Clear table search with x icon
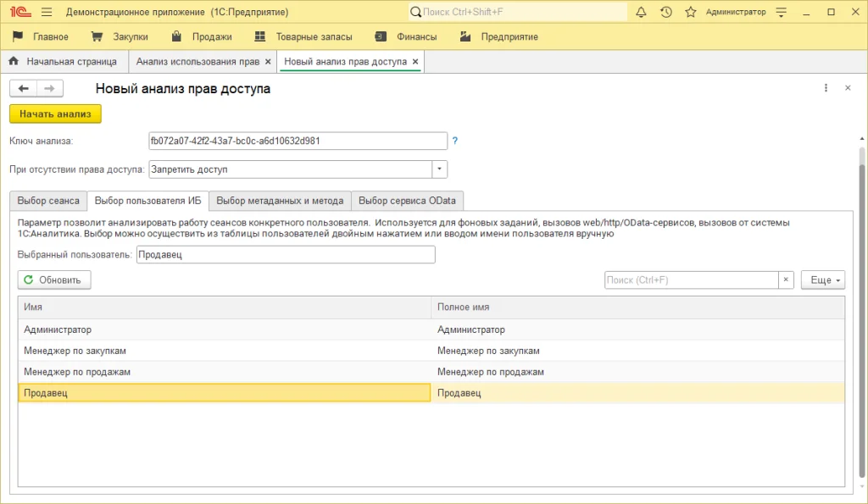868x504 pixels. click(x=786, y=280)
